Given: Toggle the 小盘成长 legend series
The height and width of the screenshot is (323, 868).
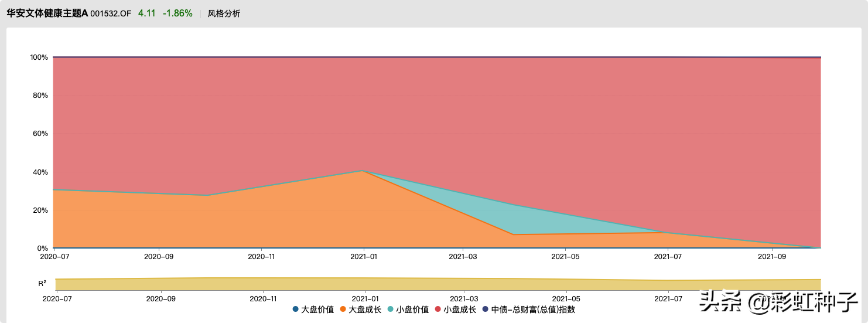Looking at the screenshot, I should 455,310.
